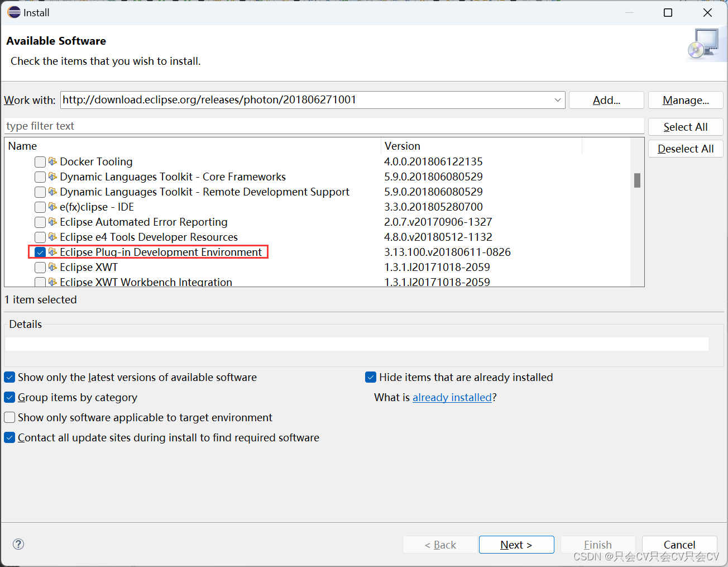The height and width of the screenshot is (567, 728).
Task: Click the plugin icon beside Docker Tooling
Action: (x=52, y=161)
